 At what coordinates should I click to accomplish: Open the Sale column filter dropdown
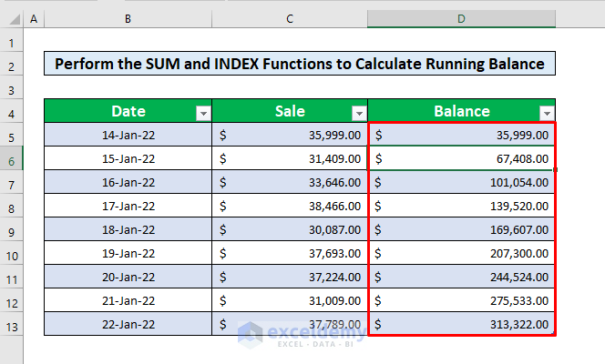pos(358,113)
